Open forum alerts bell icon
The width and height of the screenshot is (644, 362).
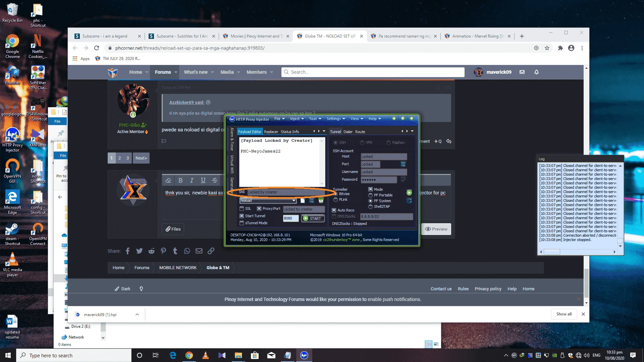(537, 72)
